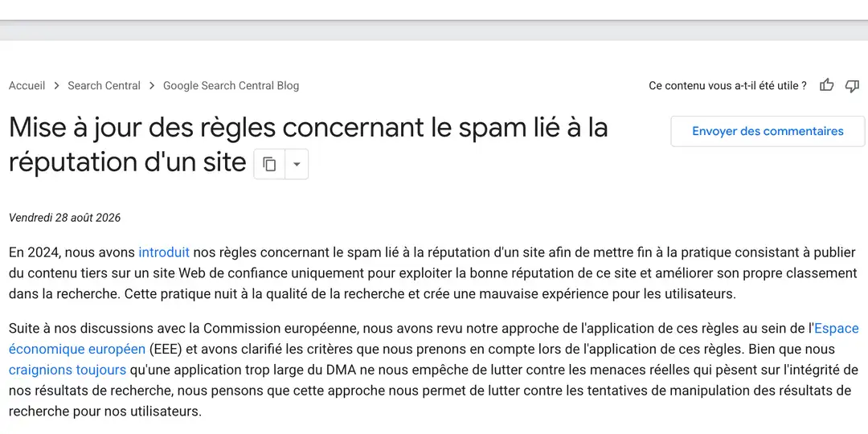The image size is (868, 434).
Task: Click the chevron after Accueil breadcrumb
Action: [56, 86]
